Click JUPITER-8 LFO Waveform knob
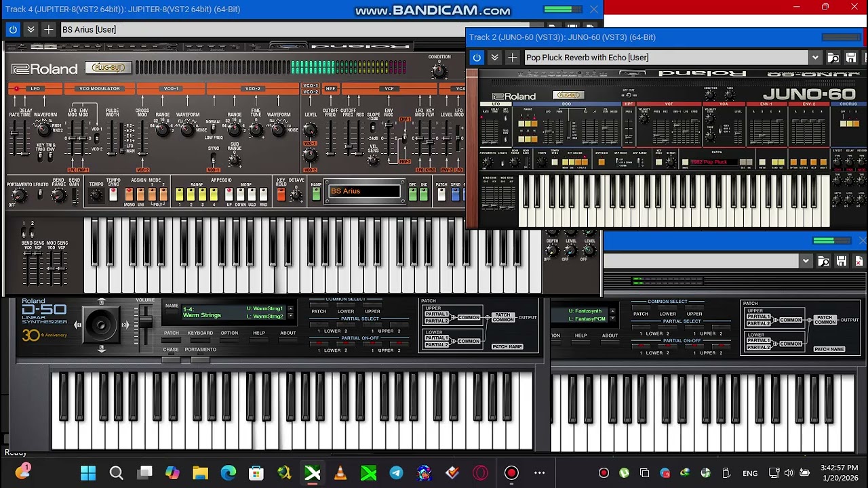 [x=45, y=129]
